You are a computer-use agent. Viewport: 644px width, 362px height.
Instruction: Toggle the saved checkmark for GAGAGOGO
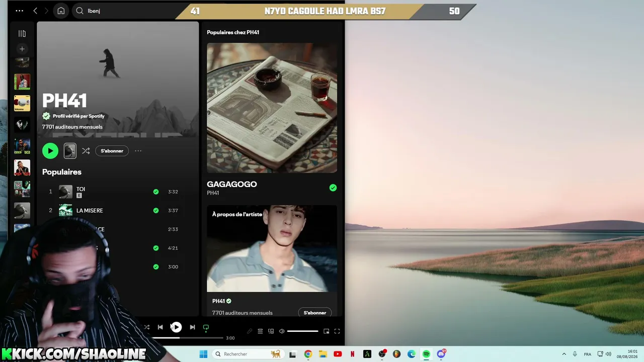tap(333, 188)
